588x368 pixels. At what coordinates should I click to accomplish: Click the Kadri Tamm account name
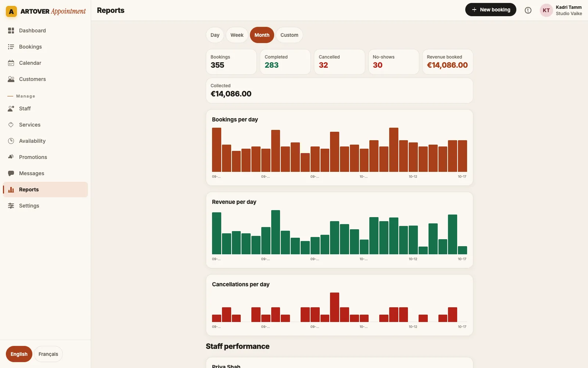click(x=569, y=7)
